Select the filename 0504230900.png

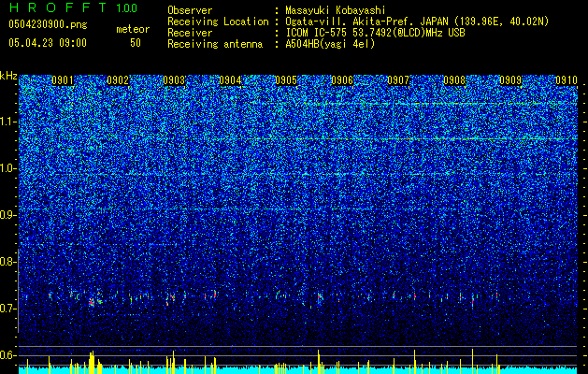[x=48, y=25]
